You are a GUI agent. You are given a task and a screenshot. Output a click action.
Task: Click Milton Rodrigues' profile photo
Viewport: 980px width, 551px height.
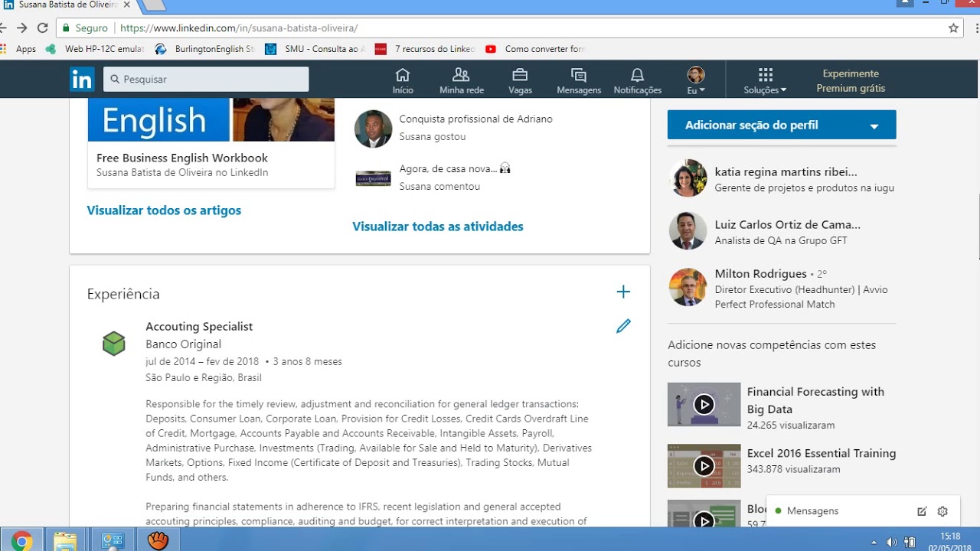click(688, 287)
